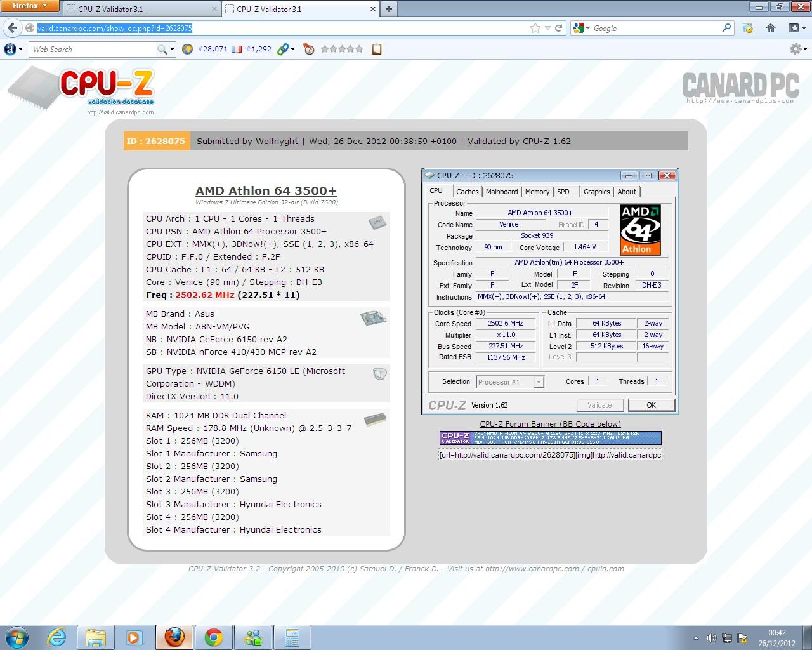Open the Firefox home page icon
Screen dimensions: 812x650
771,28
